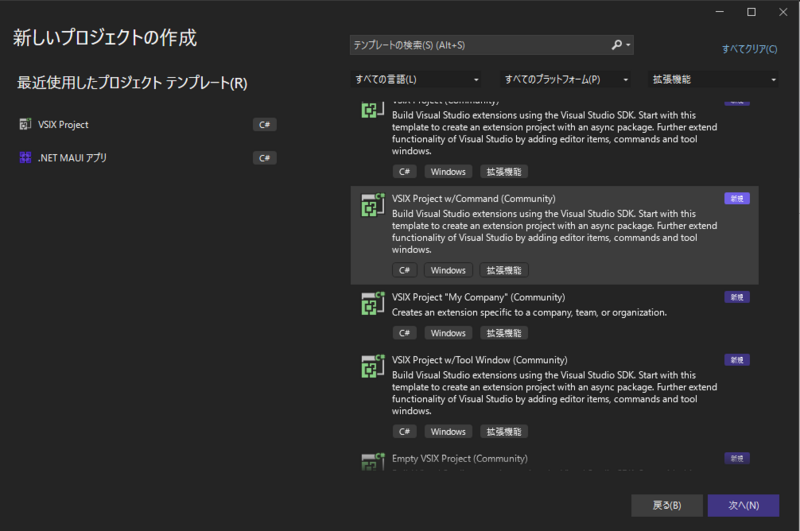
Task: Click the Windows tag under VSIX Project w/Command
Action: point(448,270)
